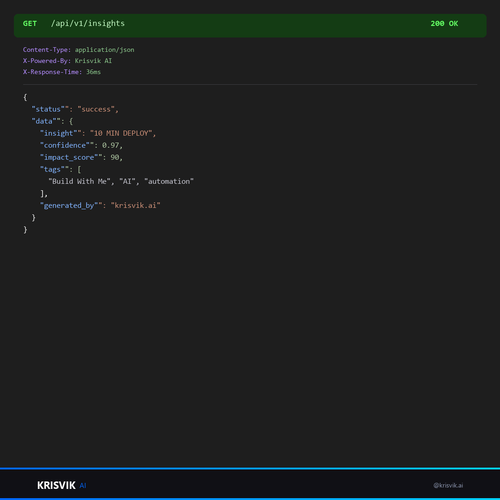The width and height of the screenshot is (500, 500).
Task: Click the "automation" tag string
Action: [x=169, y=181]
